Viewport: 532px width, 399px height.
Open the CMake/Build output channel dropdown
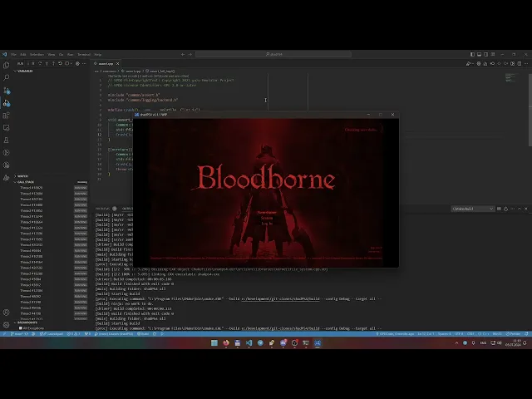click(472, 209)
